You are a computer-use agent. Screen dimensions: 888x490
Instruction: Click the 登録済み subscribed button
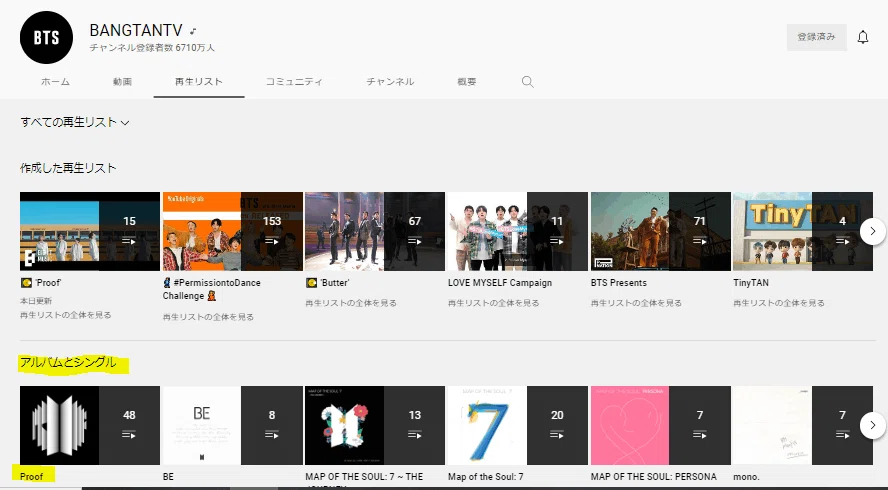pos(817,37)
